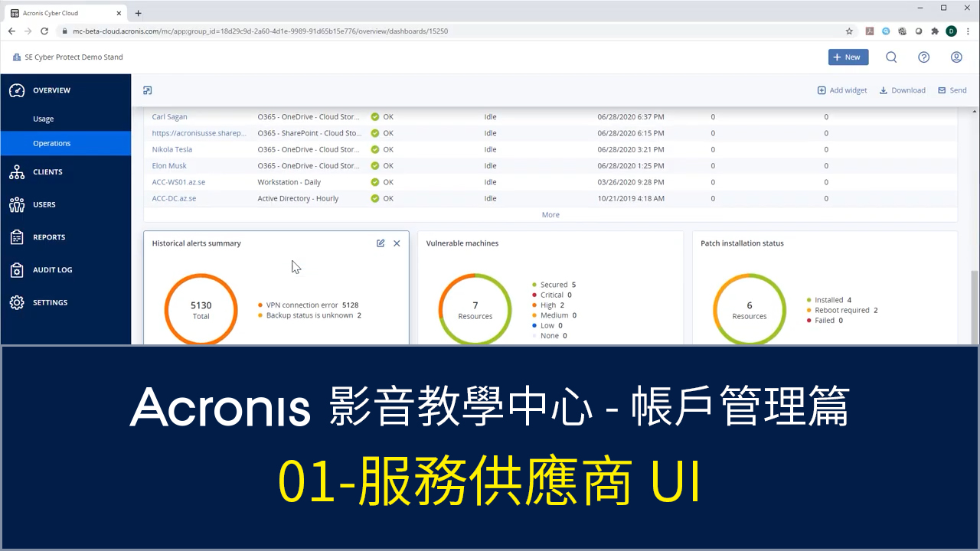Image resolution: width=980 pixels, height=551 pixels.
Task: Open the acronisusse.sharepoint link
Action: click(199, 133)
